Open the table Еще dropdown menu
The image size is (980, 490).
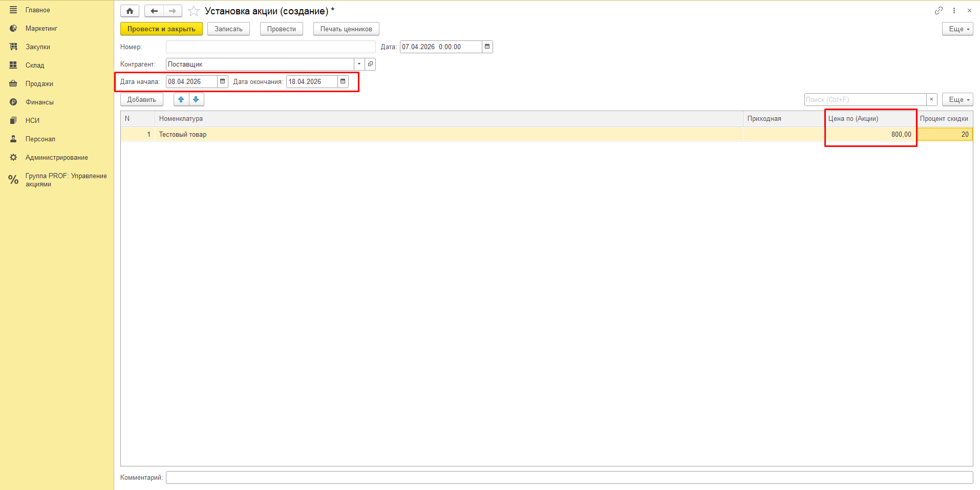pyautogui.click(x=957, y=99)
